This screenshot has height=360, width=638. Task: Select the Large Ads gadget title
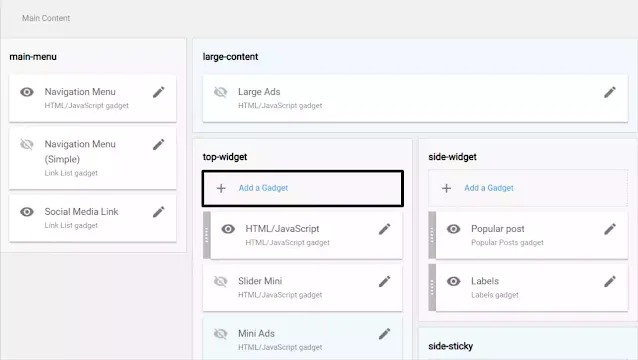pyautogui.click(x=259, y=92)
